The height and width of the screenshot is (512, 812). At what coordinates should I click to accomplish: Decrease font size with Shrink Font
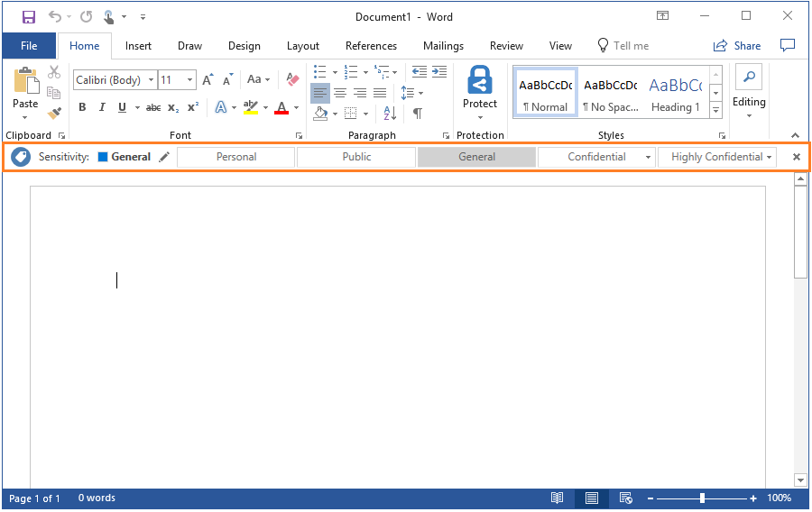(x=228, y=79)
